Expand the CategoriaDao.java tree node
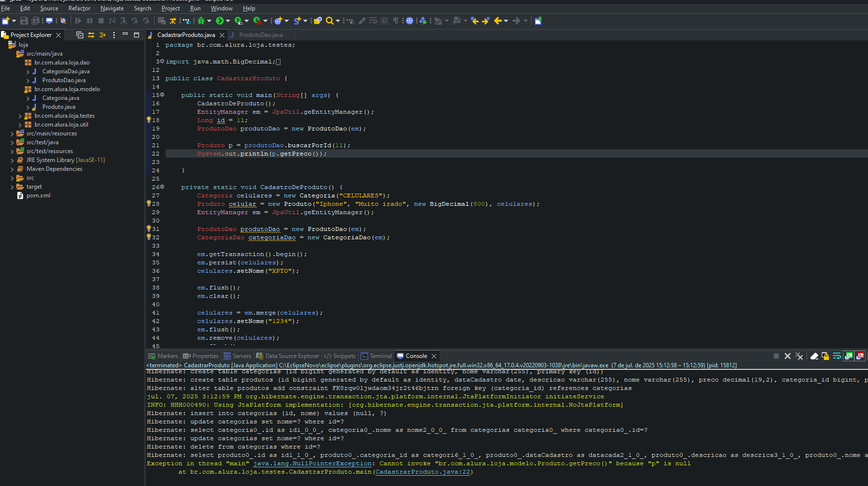The image size is (868, 486). [28, 72]
